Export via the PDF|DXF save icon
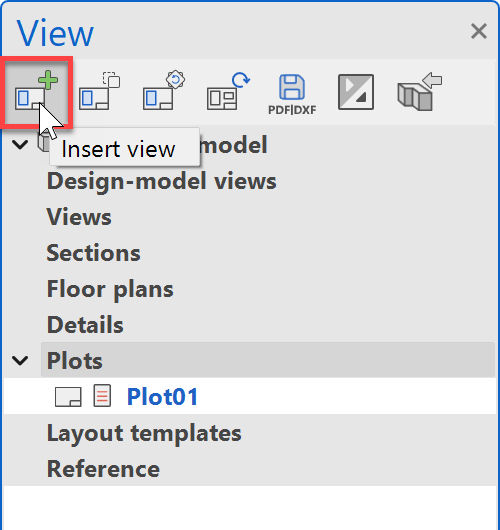 (292, 95)
